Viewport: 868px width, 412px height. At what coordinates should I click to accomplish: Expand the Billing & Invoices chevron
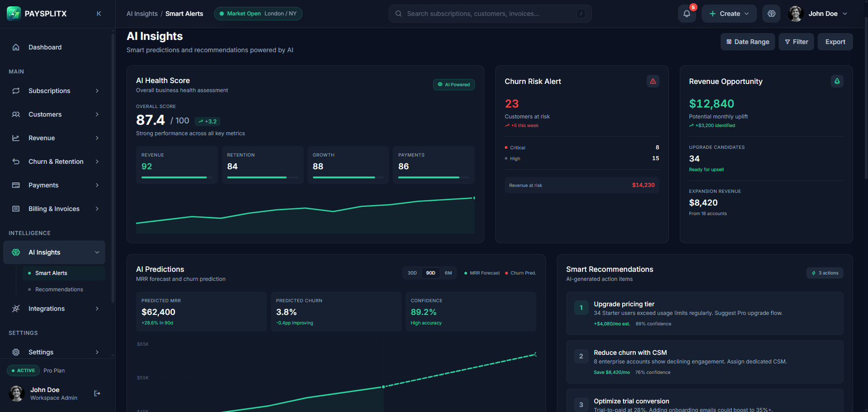tap(97, 209)
